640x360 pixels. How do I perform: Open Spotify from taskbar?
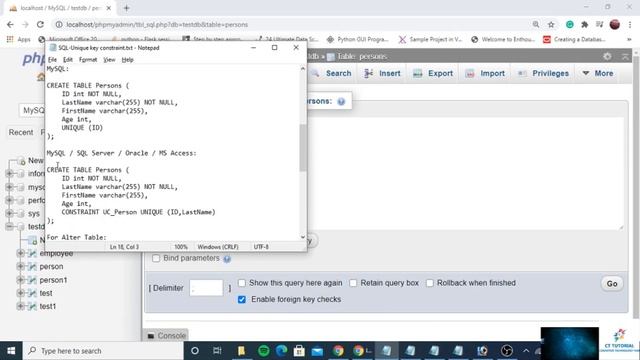[264, 351]
